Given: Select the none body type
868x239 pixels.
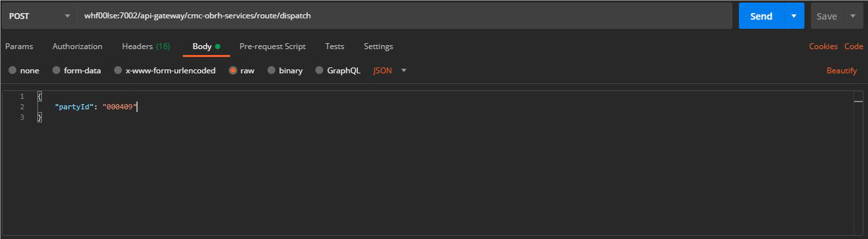Looking at the screenshot, I should point(24,71).
